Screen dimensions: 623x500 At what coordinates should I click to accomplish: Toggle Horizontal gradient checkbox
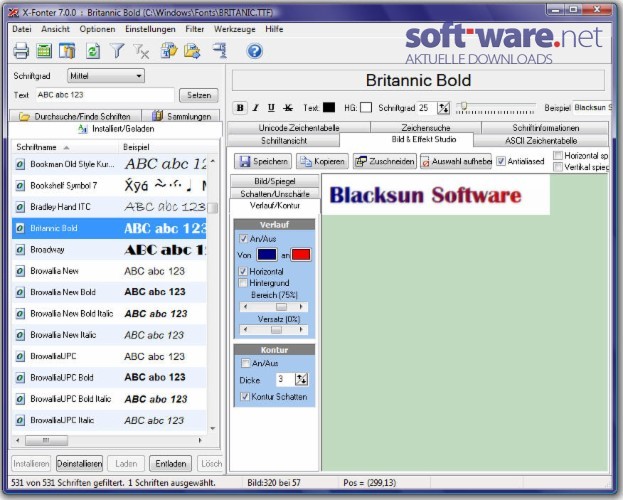[x=243, y=271]
